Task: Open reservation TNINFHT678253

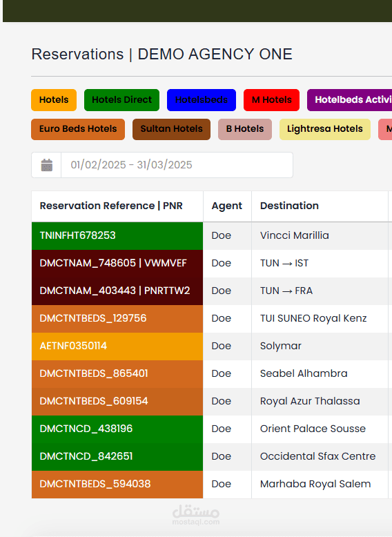Action: 117,235
